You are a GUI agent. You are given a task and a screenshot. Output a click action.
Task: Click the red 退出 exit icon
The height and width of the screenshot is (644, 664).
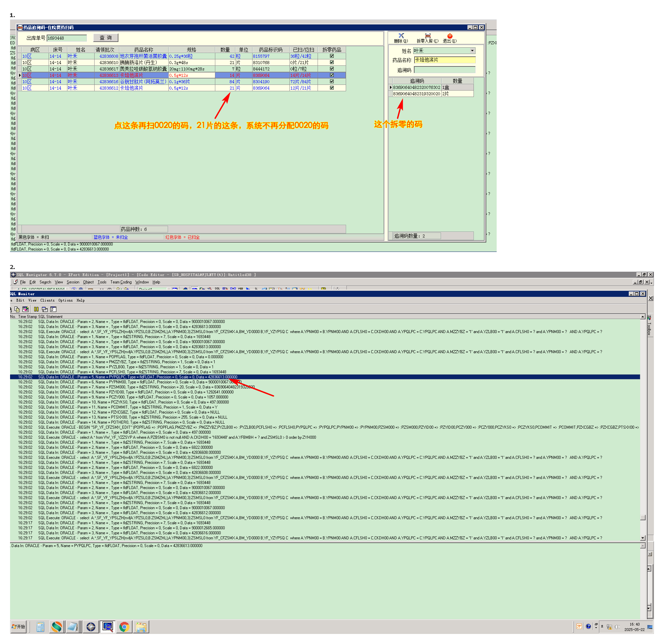coord(450,36)
